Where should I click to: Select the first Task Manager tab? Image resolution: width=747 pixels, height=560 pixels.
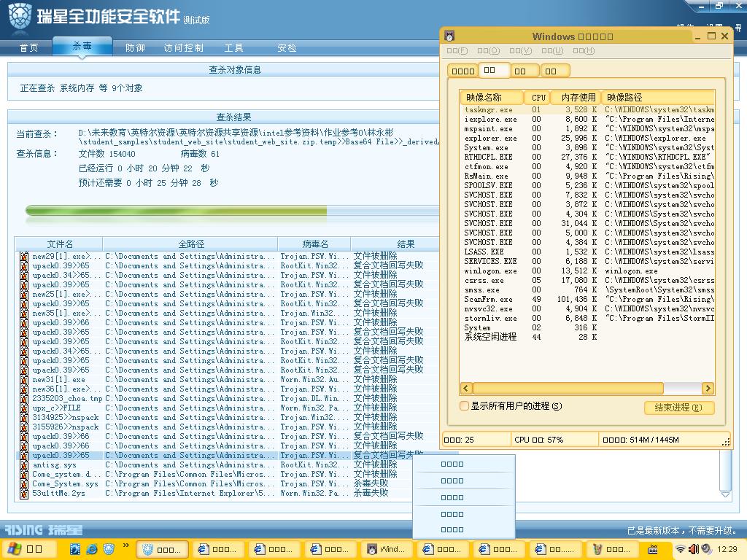(462, 71)
